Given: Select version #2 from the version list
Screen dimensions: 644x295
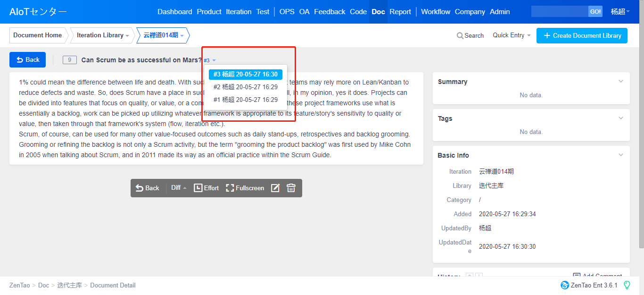Looking at the screenshot, I should 245,87.
